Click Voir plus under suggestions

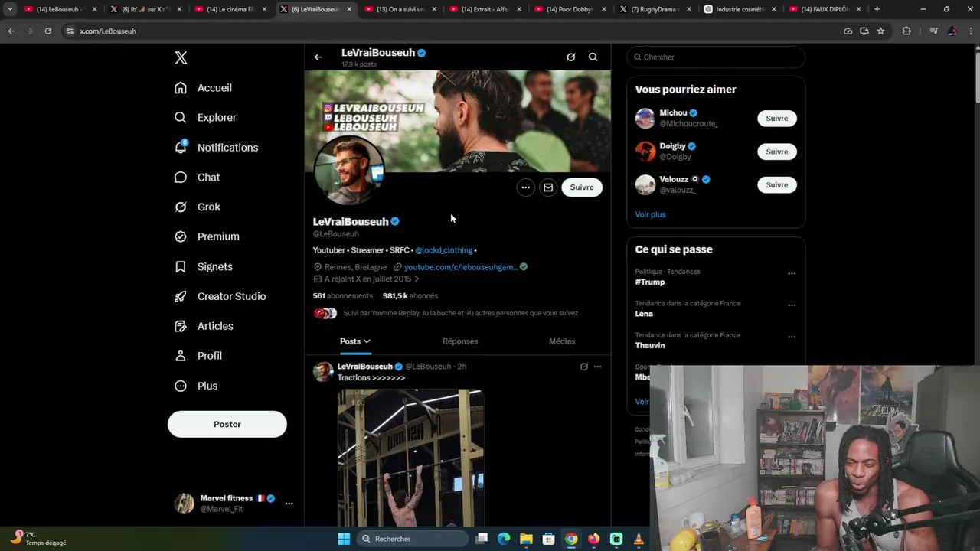click(x=650, y=215)
